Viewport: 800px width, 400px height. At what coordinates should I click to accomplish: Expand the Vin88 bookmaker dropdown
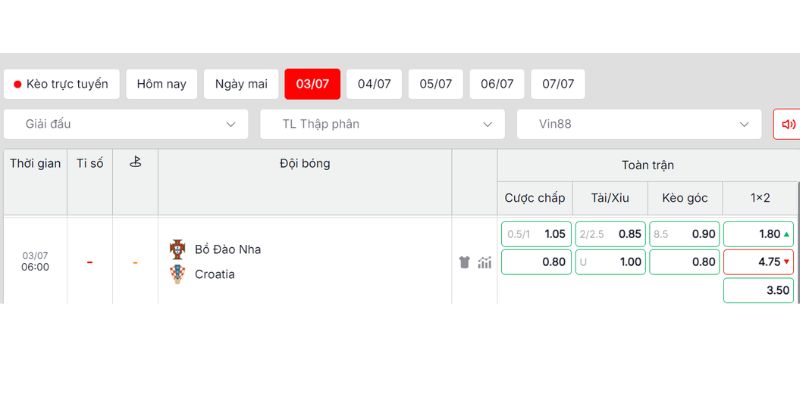639,124
